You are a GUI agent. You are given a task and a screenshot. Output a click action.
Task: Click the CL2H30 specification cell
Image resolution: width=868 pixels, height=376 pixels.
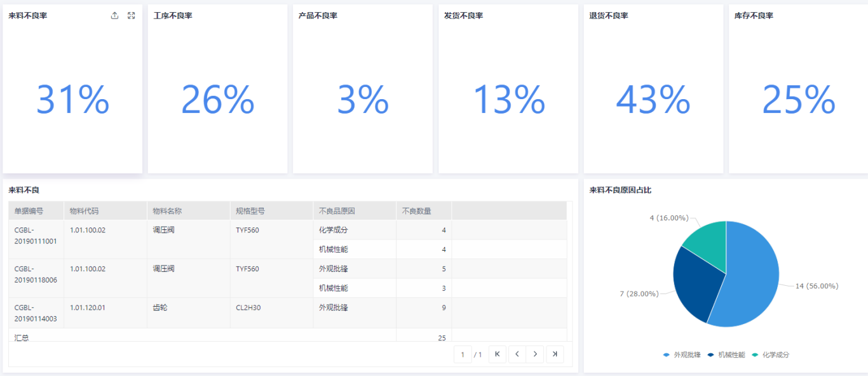(x=271, y=313)
